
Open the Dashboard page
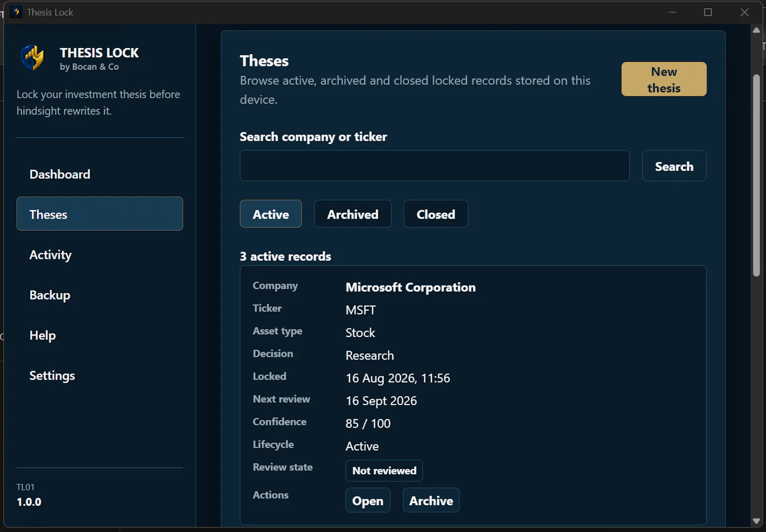100,174
